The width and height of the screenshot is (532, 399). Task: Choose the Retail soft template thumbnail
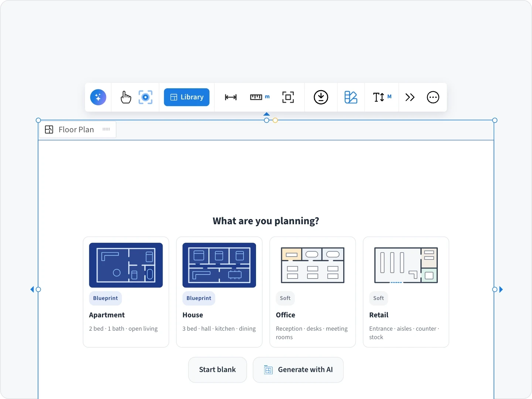tap(406, 265)
